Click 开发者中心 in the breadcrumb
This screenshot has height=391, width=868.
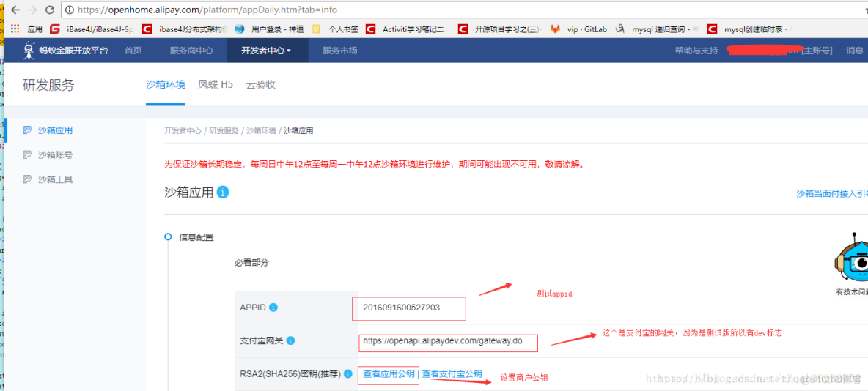point(183,130)
